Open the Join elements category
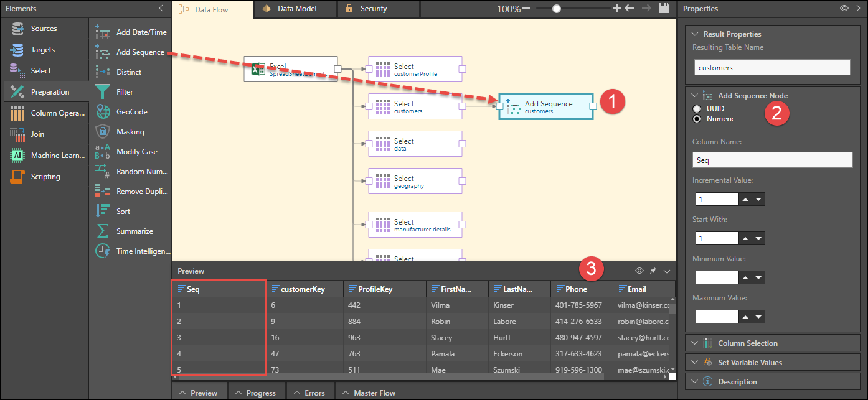 [x=37, y=134]
